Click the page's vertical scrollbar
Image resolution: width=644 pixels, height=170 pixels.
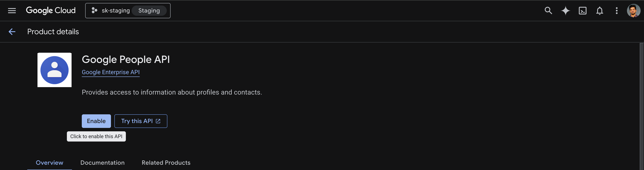click(641, 106)
